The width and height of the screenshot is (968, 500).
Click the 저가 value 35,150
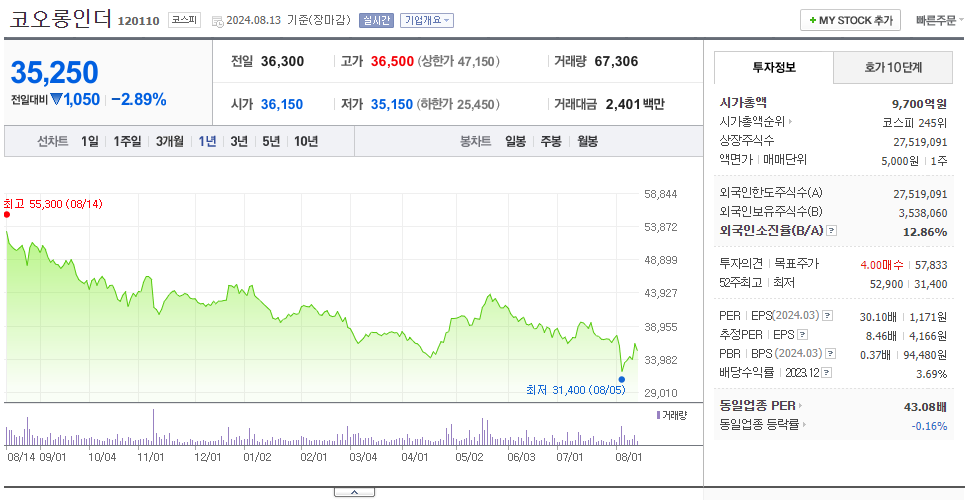[x=391, y=104]
